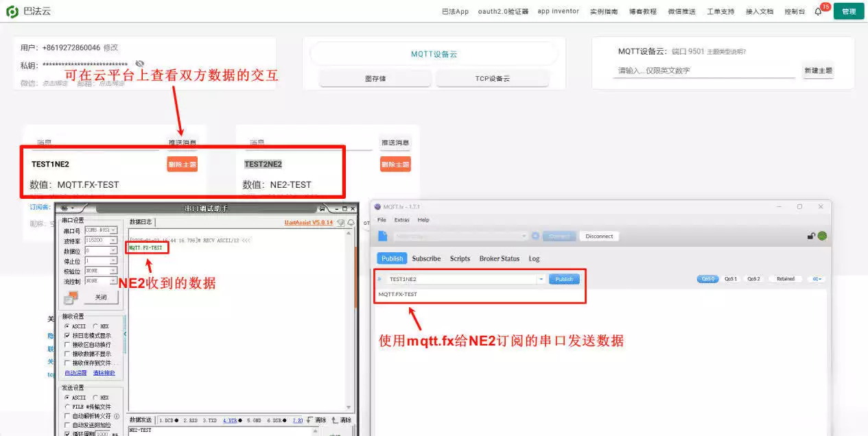The height and width of the screenshot is (436, 868).
Task: Open the 波特率 baud rate dropdown
Action: pyautogui.click(x=113, y=241)
